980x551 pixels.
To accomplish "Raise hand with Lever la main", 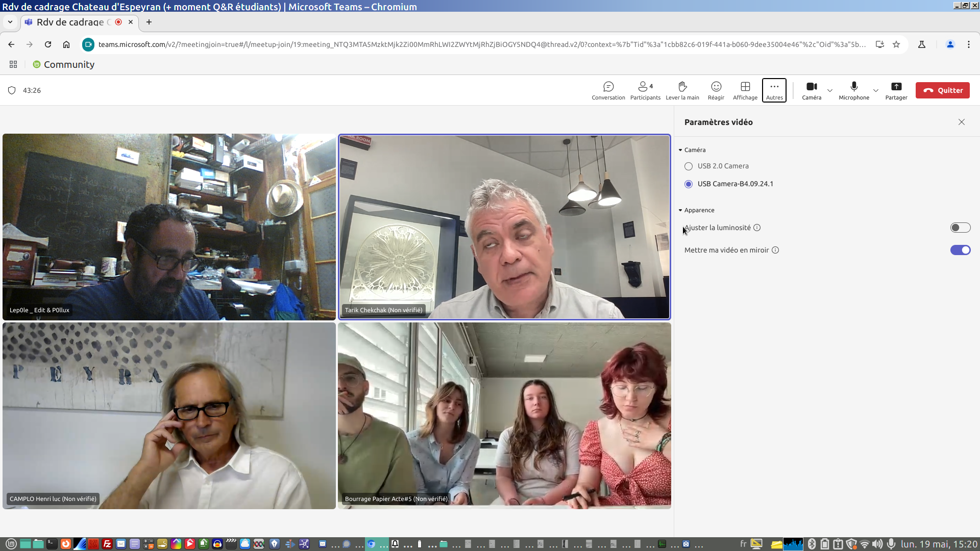I will (682, 90).
